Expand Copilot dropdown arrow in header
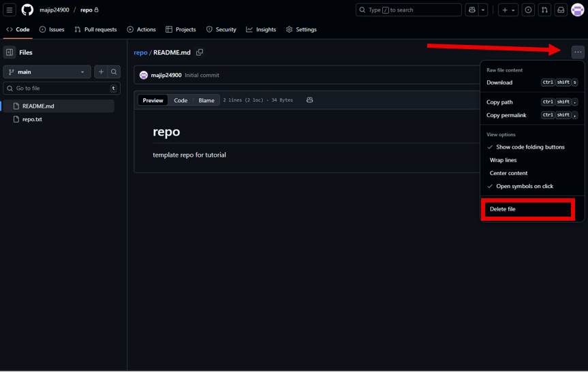 [483, 10]
